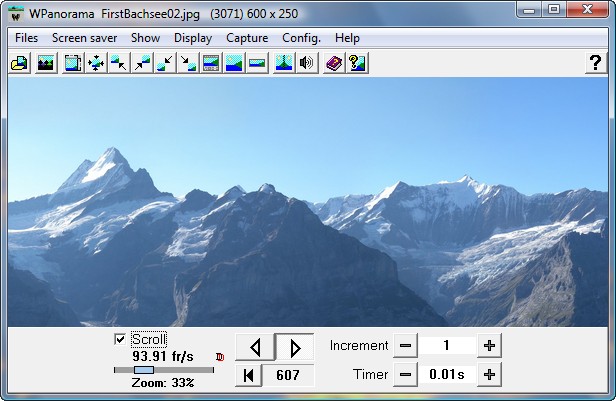
Task: Click the position field showing 607
Action: point(288,375)
